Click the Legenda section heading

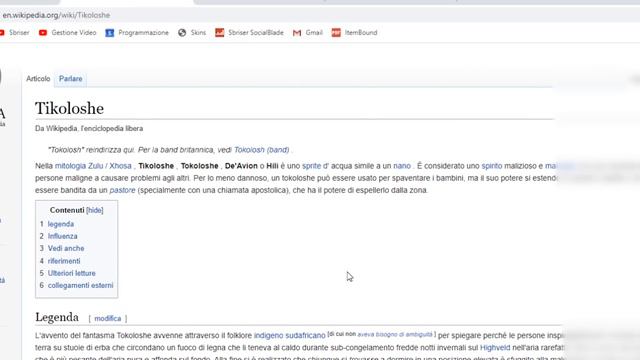(57, 317)
